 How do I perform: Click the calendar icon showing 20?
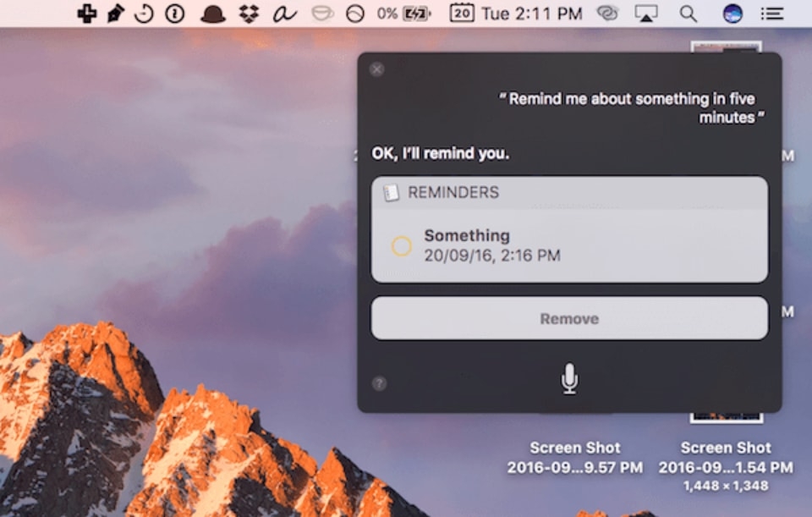point(462,13)
